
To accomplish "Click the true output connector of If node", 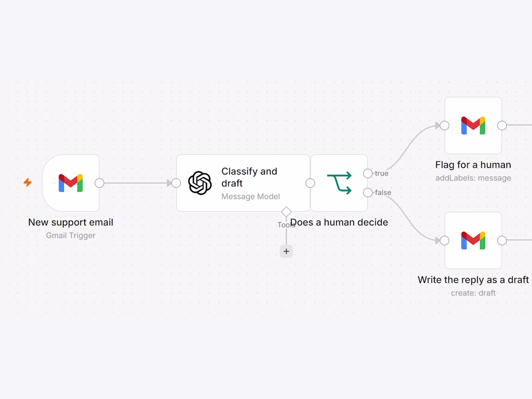I will coord(368,173).
